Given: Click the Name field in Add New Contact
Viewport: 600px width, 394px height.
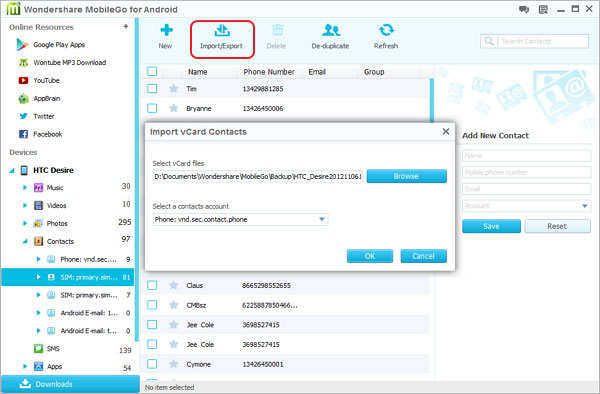Looking at the screenshot, I should tap(527, 156).
